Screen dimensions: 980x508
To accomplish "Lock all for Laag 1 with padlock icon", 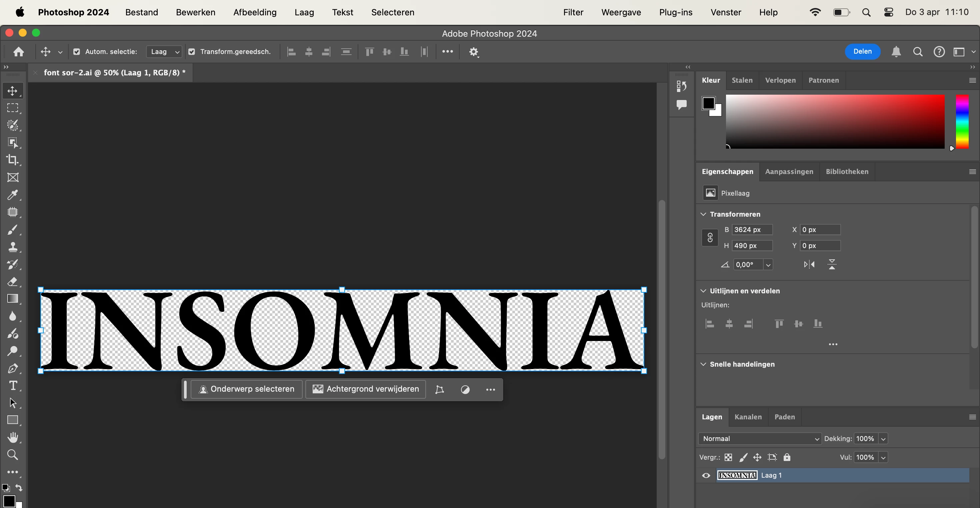I will pos(787,457).
